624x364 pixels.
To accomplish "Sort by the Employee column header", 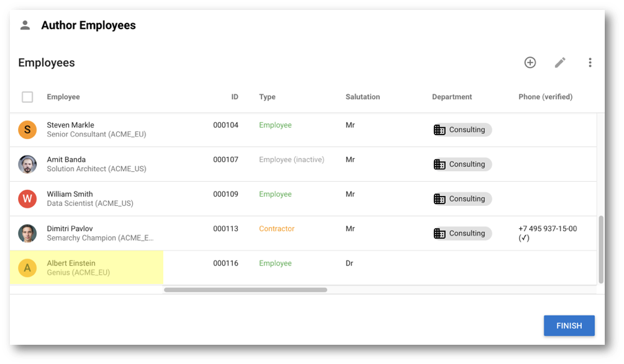I will (x=63, y=97).
